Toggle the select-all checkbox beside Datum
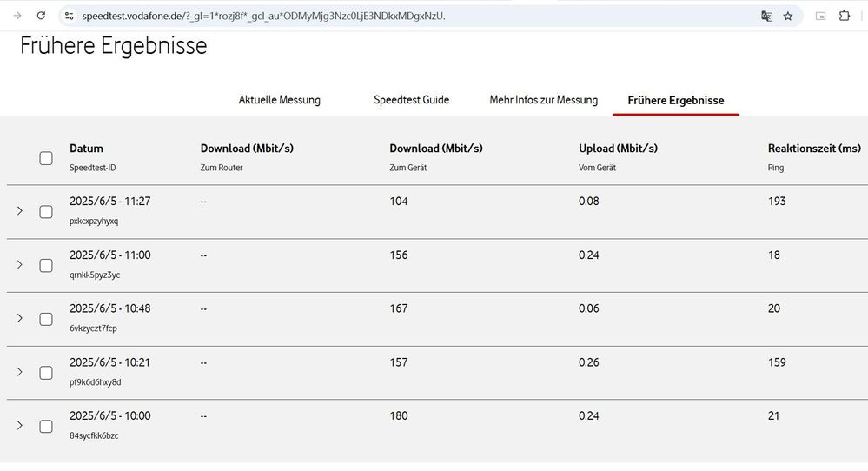Image resolution: width=868 pixels, height=471 pixels. click(46, 158)
